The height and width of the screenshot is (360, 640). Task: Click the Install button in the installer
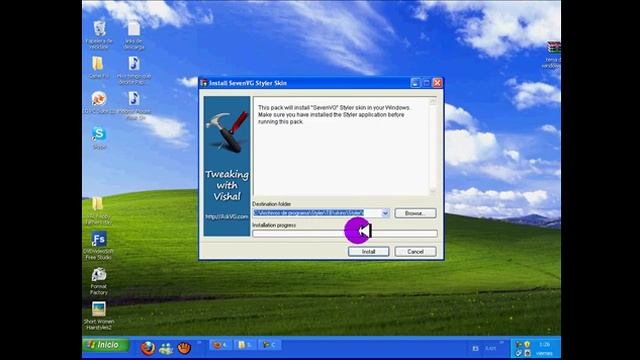click(x=368, y=251)
